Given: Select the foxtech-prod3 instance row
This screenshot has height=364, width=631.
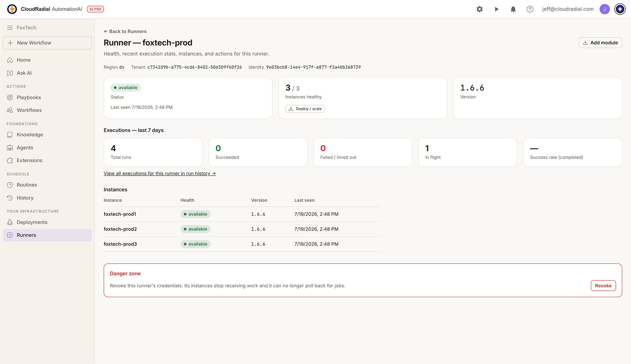Looking at the screenshot, I should (x=242, y=244).
